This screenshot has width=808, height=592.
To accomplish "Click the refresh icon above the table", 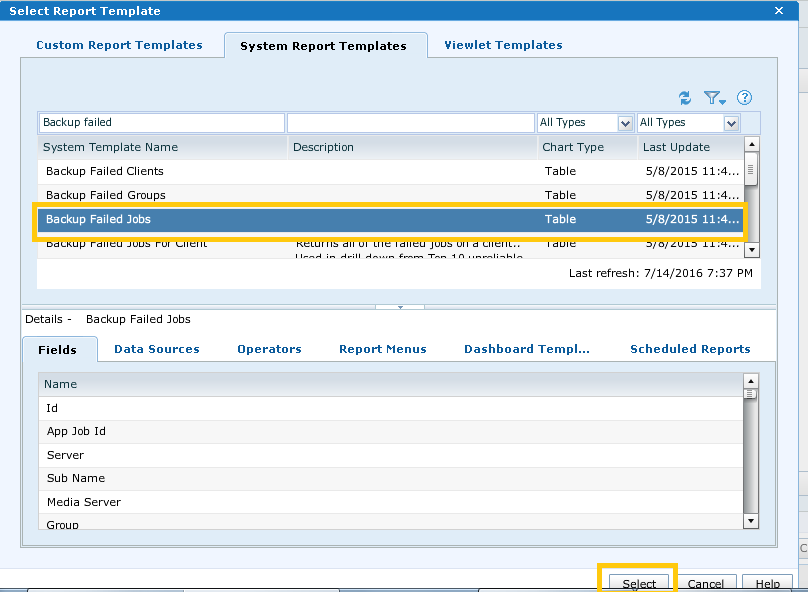I will pos(685,98).
